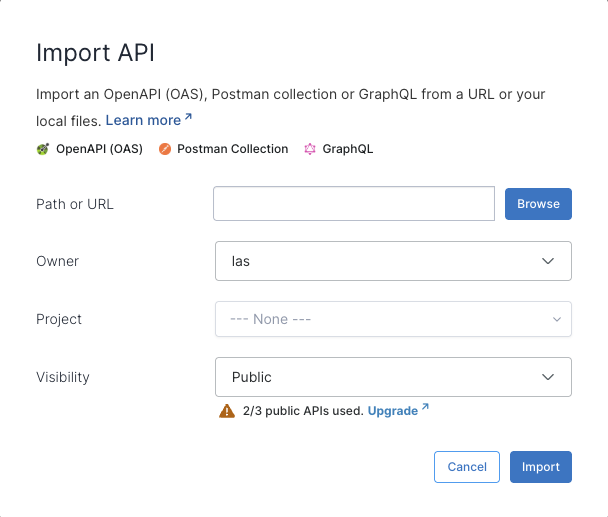The width and height of the screenshot is (608, 517).
Task: Open the Learn more link
Action: (143, 120)
